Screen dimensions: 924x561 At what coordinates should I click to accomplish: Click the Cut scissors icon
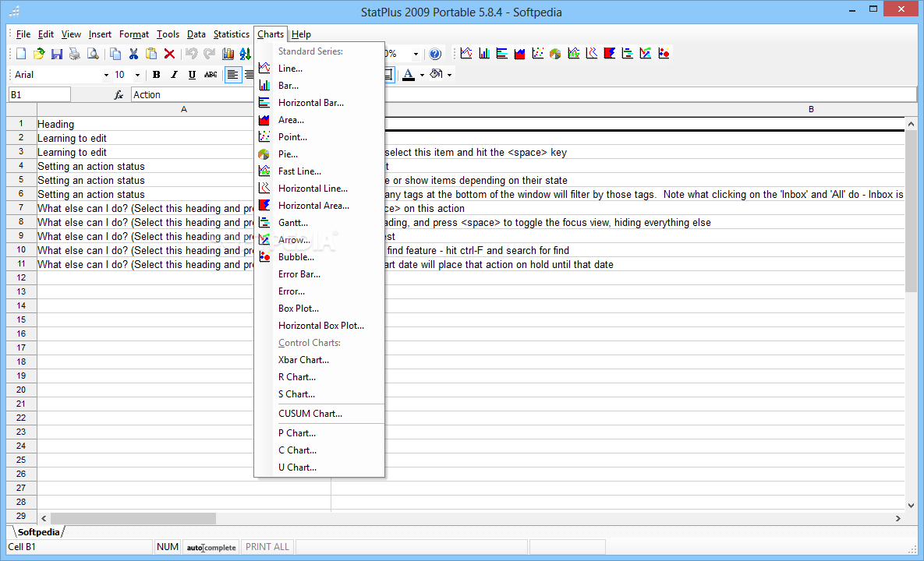point(134,54)
